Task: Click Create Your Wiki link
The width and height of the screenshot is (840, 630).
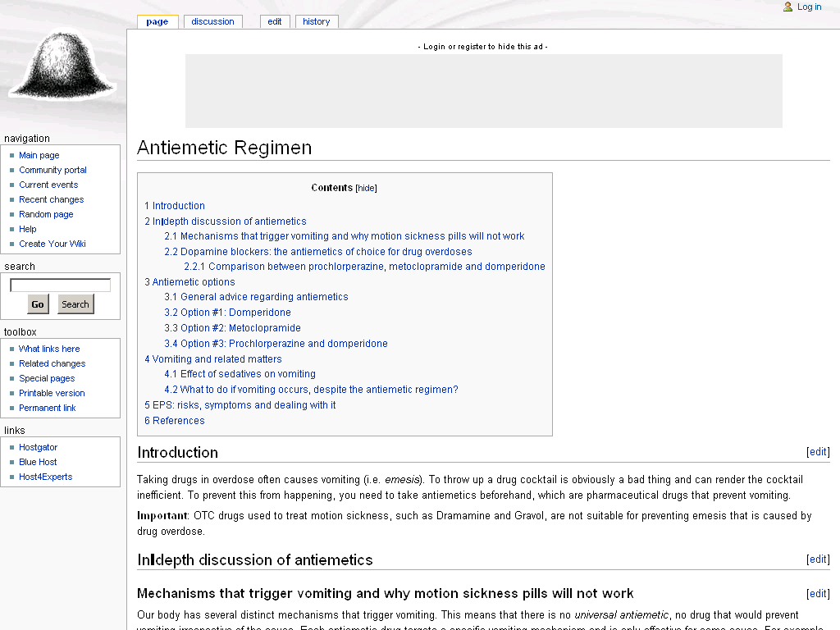Action: [x=52, y=244]
